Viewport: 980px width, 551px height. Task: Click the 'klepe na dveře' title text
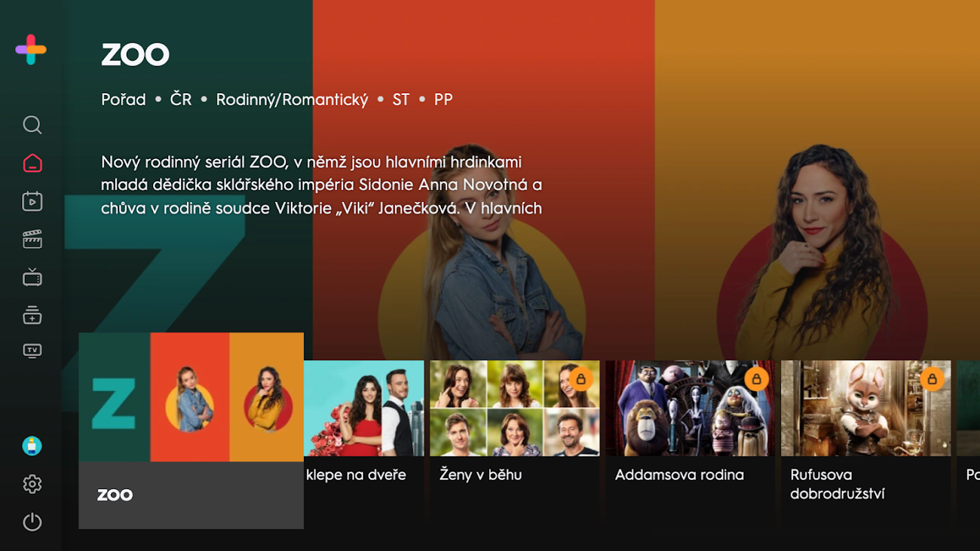tap(356, 475)
